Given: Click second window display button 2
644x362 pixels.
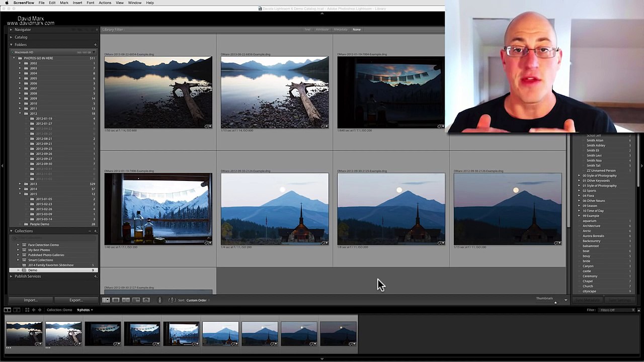Looking at the screenshot, I should pos(17,310).
